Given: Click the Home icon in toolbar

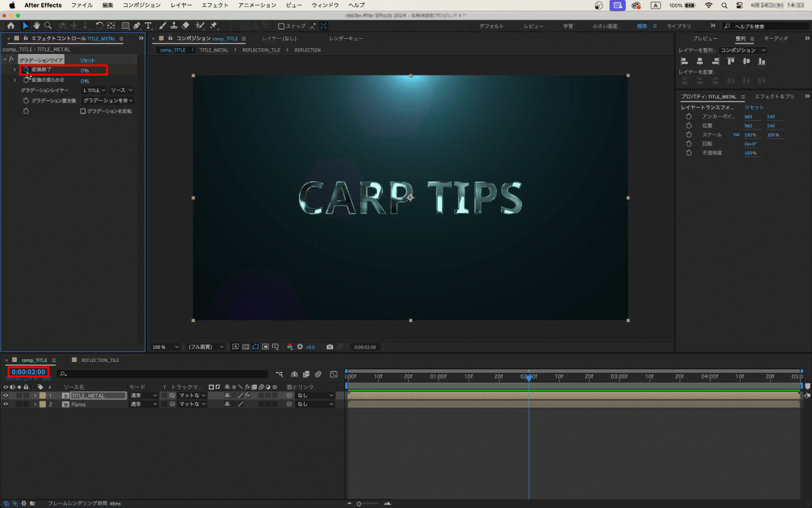Looking at the screenshot, I should click(x=11, y=26).
